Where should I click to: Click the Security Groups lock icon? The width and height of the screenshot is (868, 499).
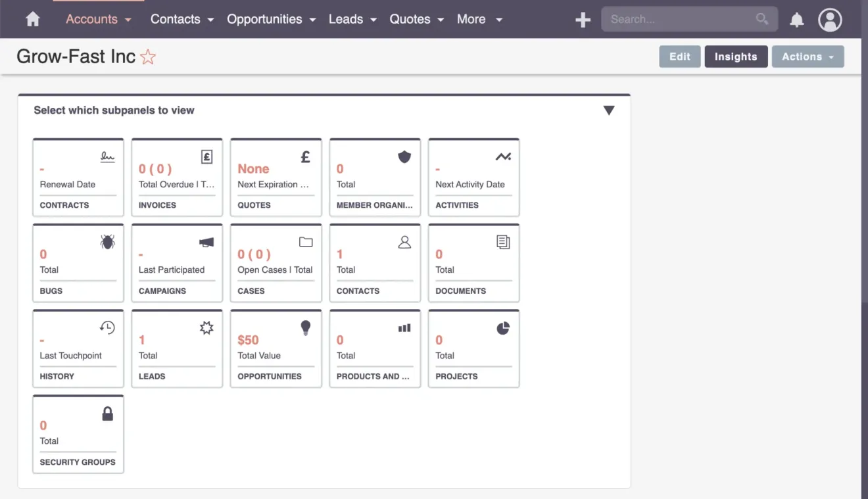pyautogui.click(x=107, y=413)
